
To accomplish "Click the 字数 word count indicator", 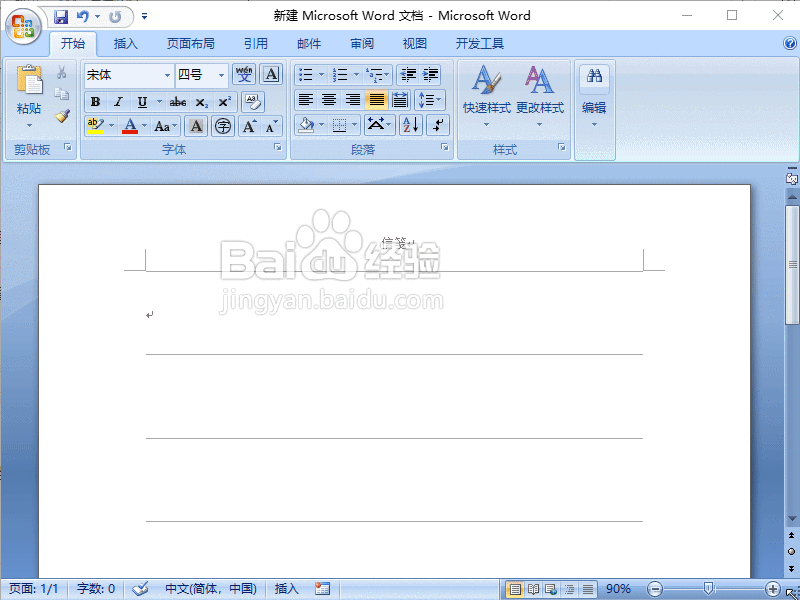I will [95, 589].
